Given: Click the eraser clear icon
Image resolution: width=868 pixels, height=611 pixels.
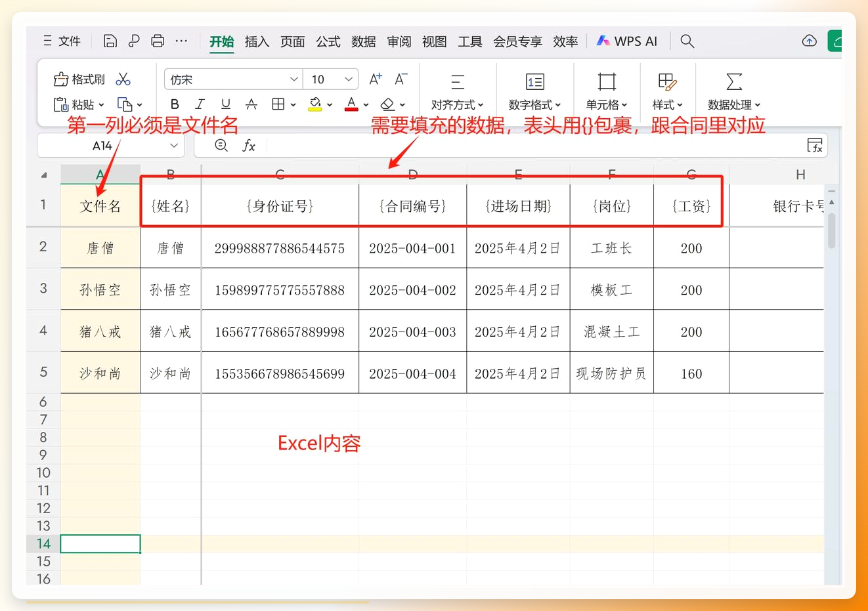Looking at the screenshot, I should point(387,104).
